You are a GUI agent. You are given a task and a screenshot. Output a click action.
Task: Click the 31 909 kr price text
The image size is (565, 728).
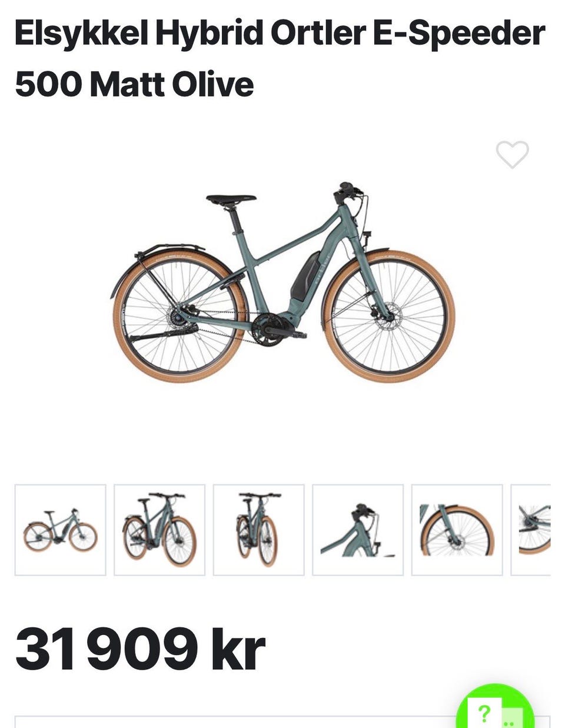140,649
